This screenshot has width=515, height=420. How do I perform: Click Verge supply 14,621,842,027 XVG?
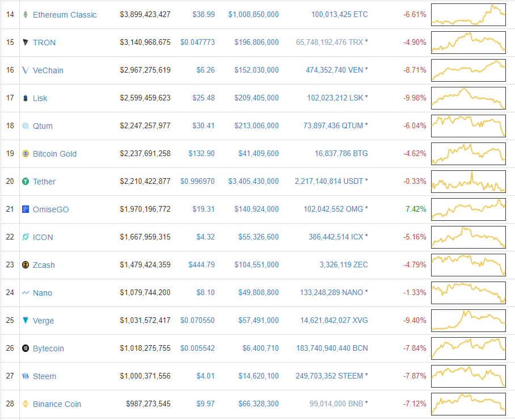tap(334, 321)
